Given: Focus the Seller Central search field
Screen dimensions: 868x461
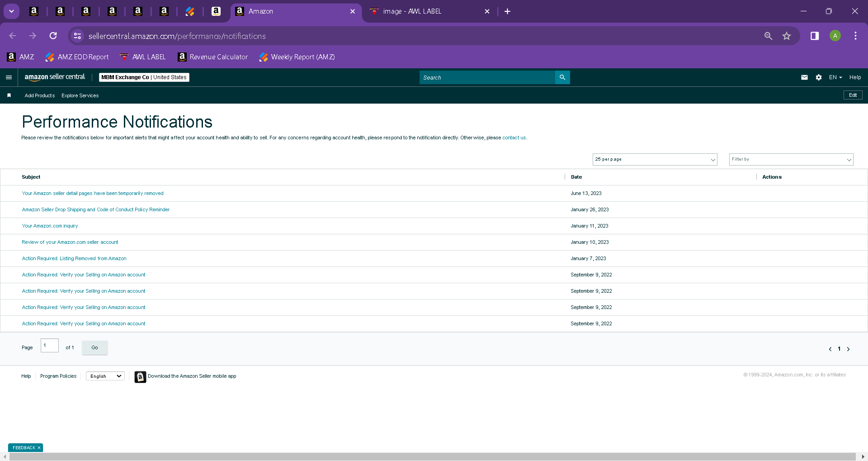Looking at the screenshot, I should click(x=487, y=77).
